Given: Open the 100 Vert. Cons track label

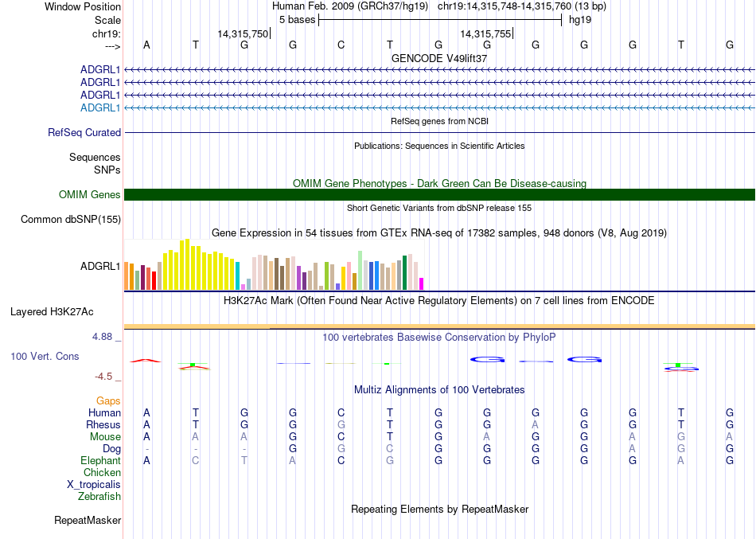Looking at the screenshot, I should click(x=45, y=356).
